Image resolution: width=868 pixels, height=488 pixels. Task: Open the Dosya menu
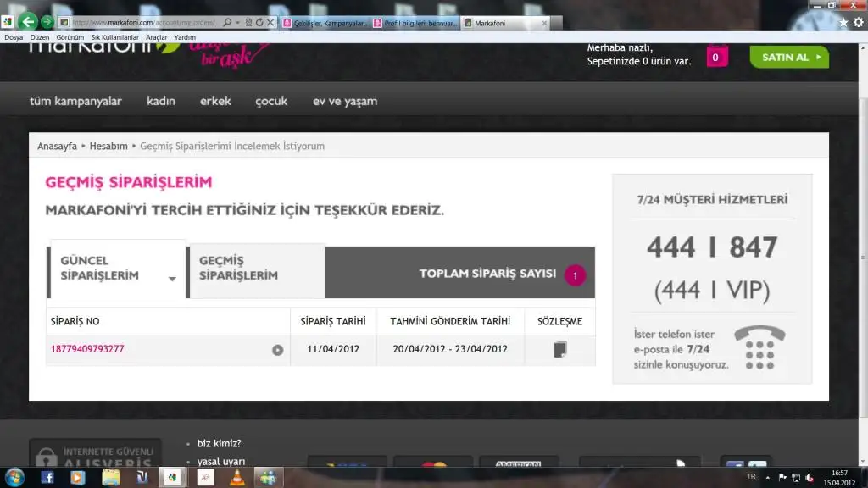14,37
